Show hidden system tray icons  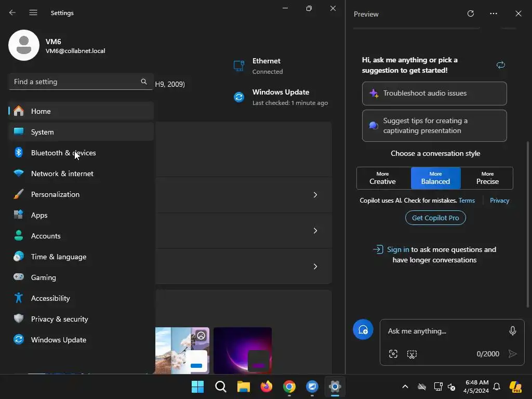coord(405,387)
